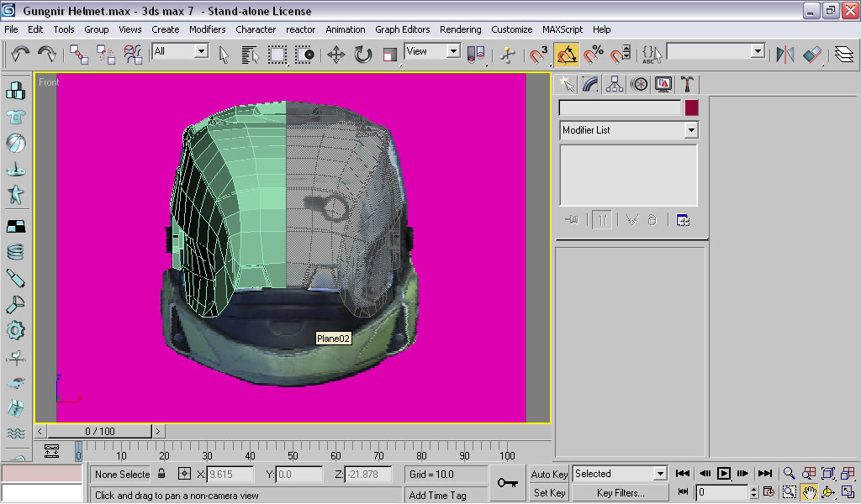Open the Rendering menu

tap(460, 29)
